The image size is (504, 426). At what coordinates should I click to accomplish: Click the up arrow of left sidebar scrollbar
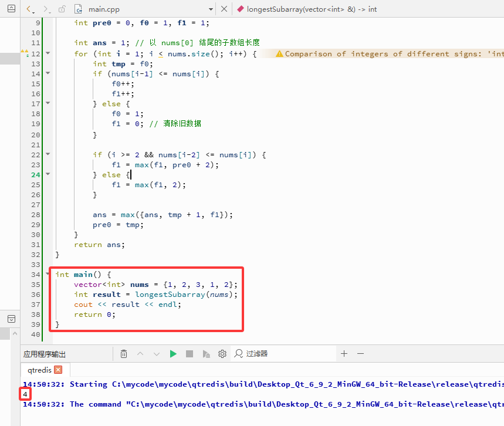15,334
